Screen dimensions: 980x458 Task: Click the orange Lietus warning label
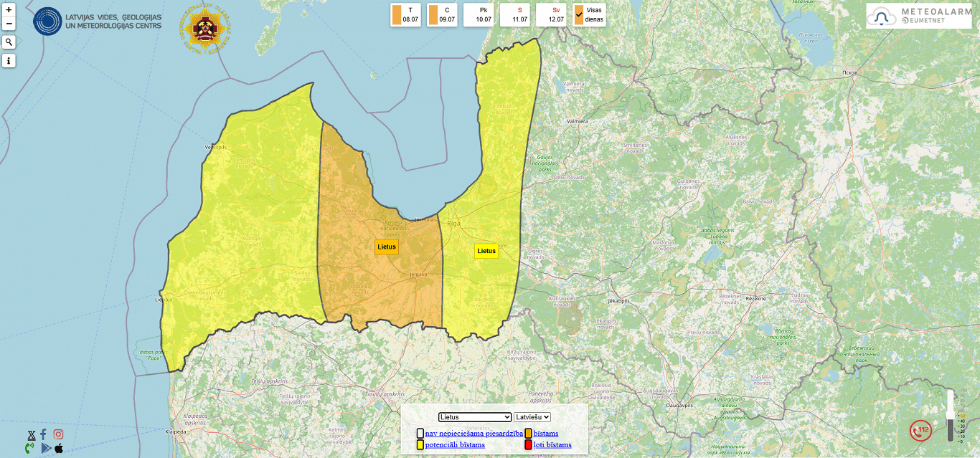click(387, 247)
